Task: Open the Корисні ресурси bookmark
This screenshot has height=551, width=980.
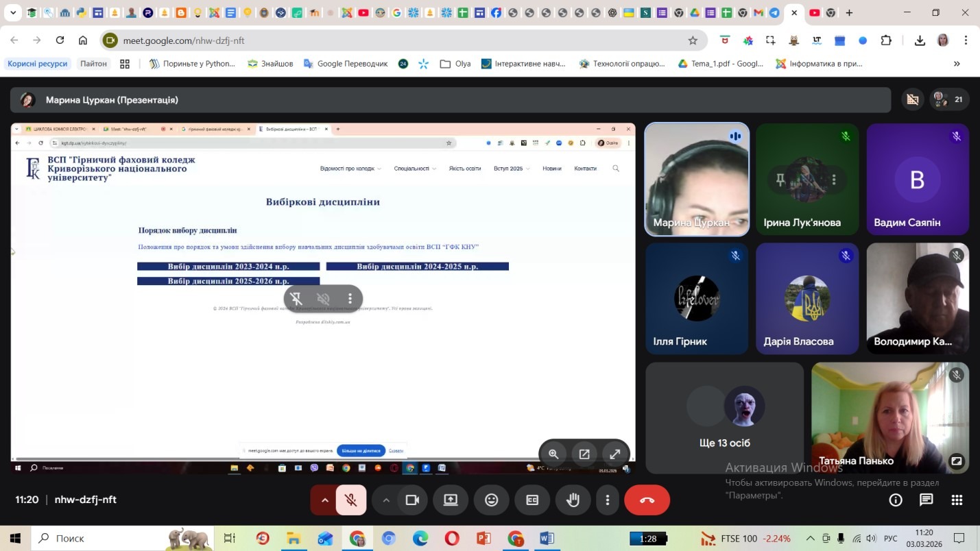Action: click(38, 64)
